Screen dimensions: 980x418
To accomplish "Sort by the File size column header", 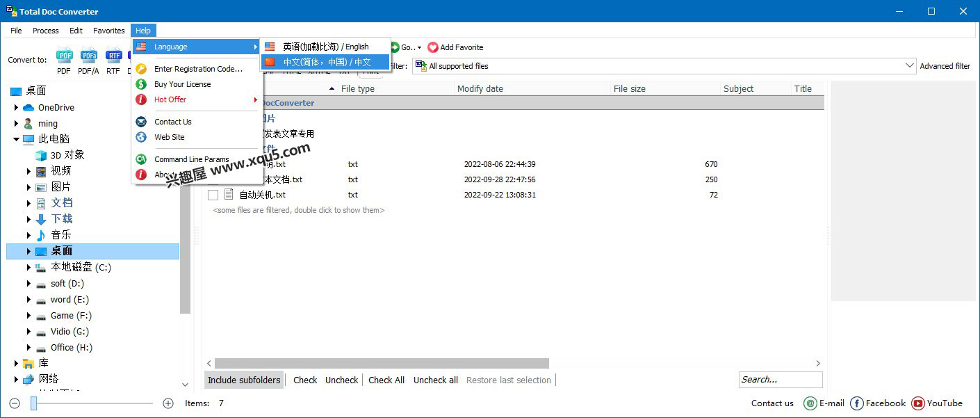I will point(629,88).
